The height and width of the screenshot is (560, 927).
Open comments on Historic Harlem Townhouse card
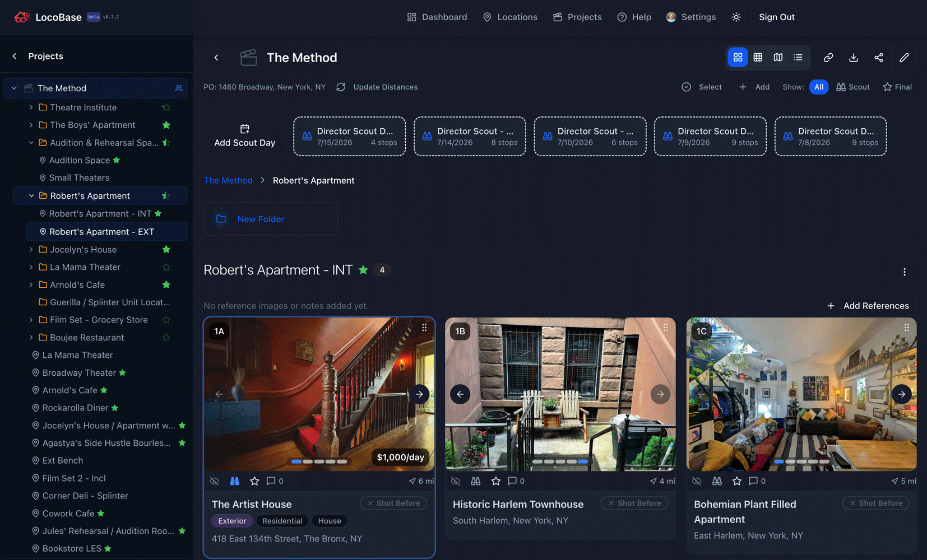tap(516, 481)
